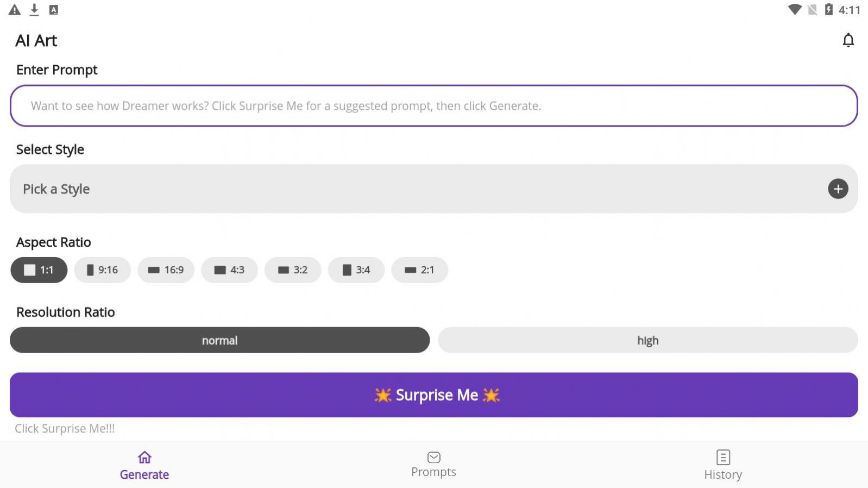
Task: Select the 3:2 aspect ratio
Action: 293,270
